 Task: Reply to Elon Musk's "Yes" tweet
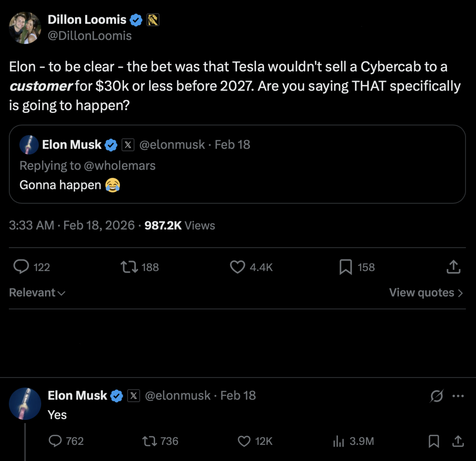coord(55,441)
